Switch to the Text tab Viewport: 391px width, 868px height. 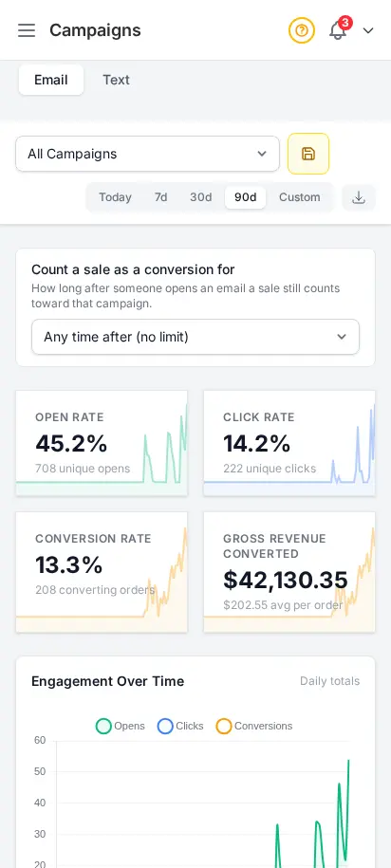point(117,80)
